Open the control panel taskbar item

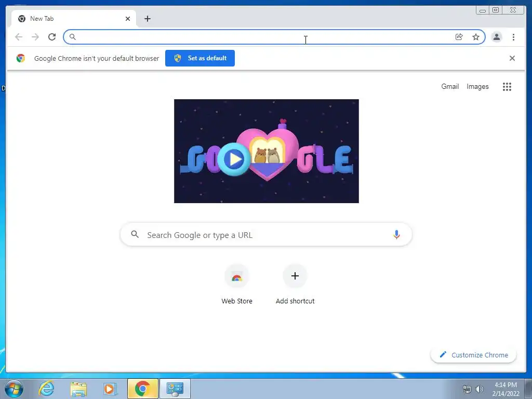[x=175, y=389]
